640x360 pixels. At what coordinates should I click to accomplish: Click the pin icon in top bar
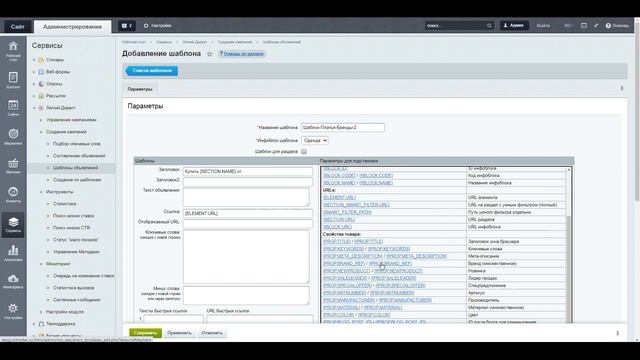[596, 26]
